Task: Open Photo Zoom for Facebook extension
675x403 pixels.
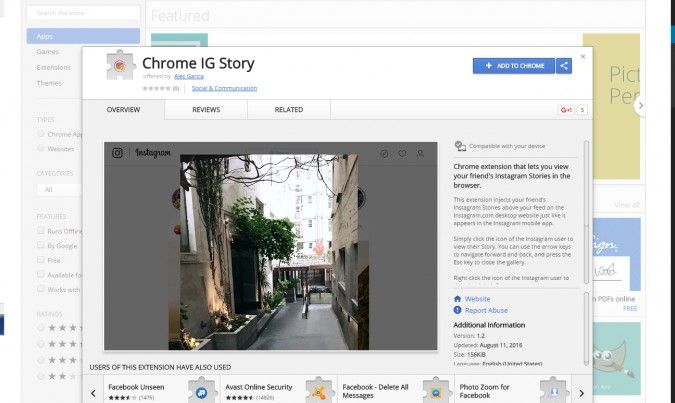Action: tap(513, 391)
